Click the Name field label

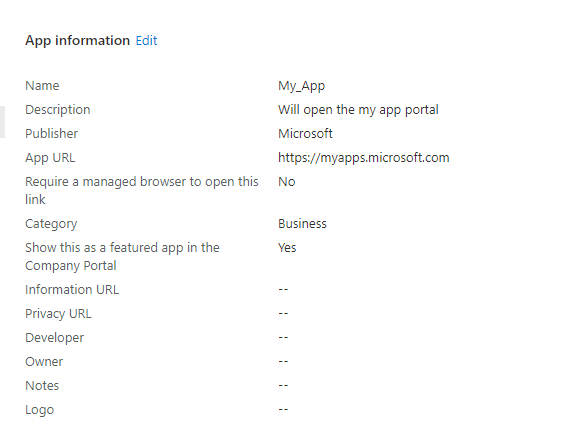click(42, 86)
